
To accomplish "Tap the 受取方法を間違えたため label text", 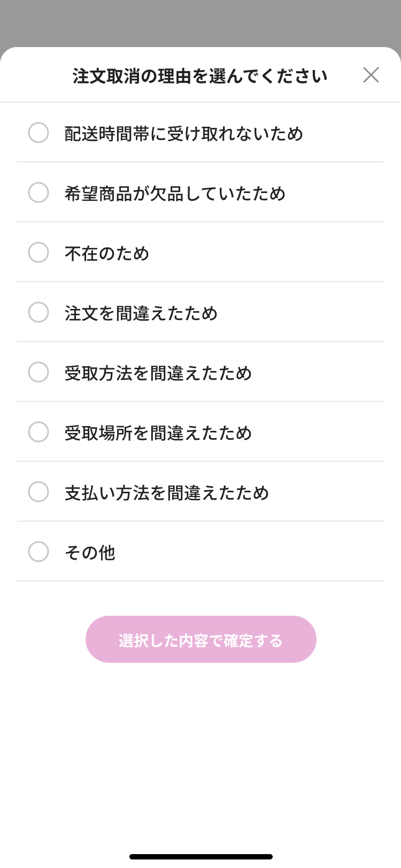I will click(158, 373).
